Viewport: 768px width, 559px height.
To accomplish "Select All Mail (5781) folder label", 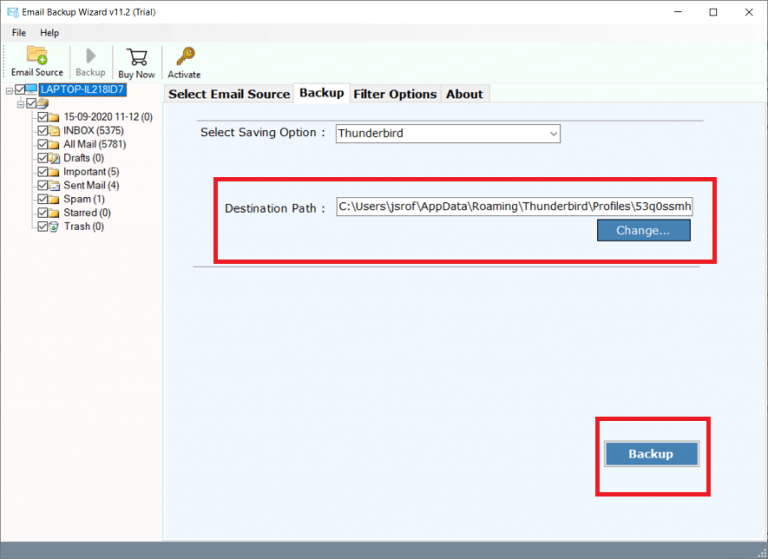I will click(x=95, y=144).
